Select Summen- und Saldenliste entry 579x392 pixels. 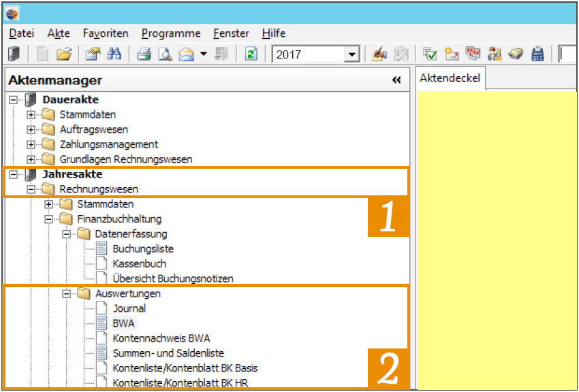pyautogui.click(x=168, y=353)
